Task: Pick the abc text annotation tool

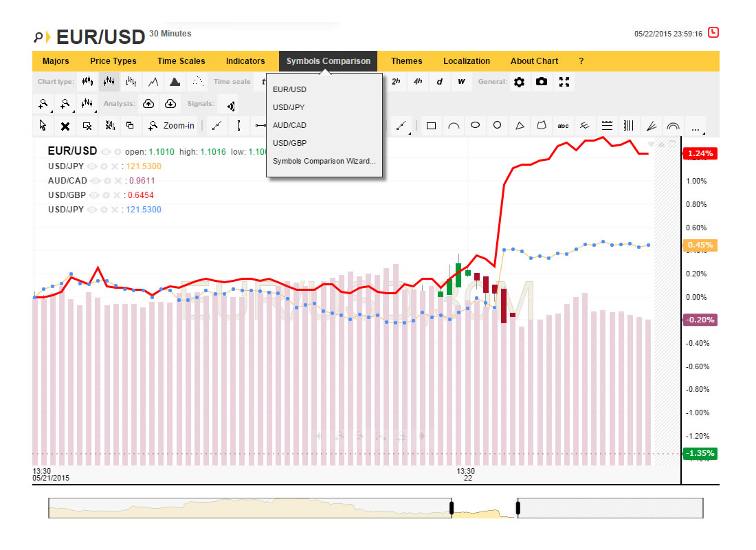Action: coord(563,126)
